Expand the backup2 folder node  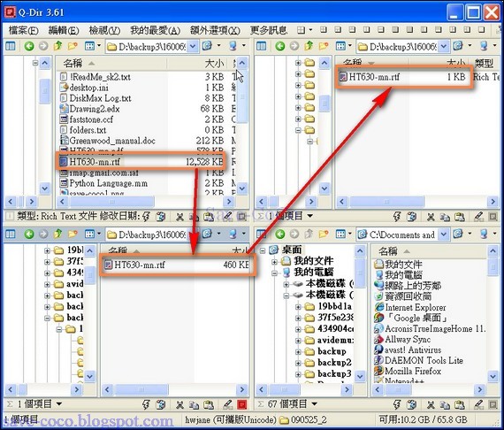[298, 363]
